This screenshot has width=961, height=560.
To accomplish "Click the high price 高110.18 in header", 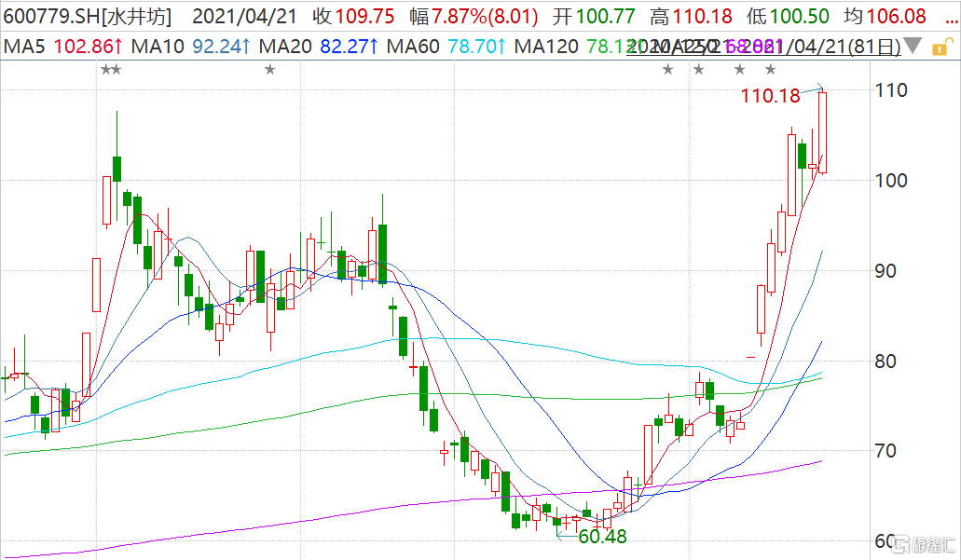I will [x=691, y=16].
